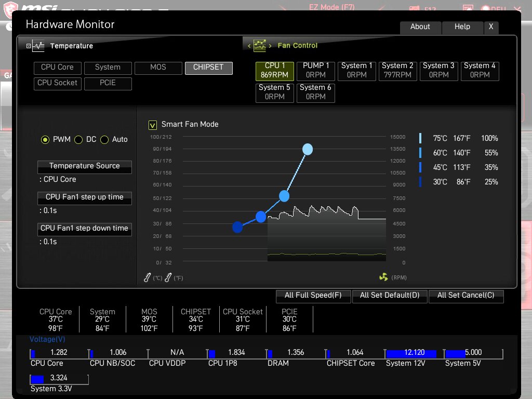Select the System 4 fan tab
The width and height of the screenshot is (532, 399).
click(480, 71)
